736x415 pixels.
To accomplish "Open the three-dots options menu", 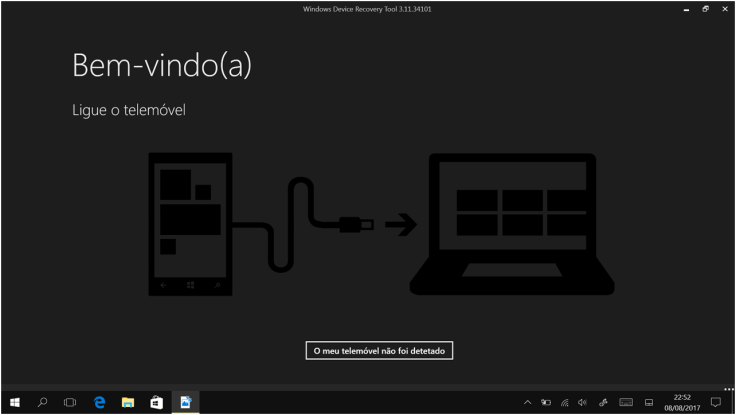I will tap(728, 388).
